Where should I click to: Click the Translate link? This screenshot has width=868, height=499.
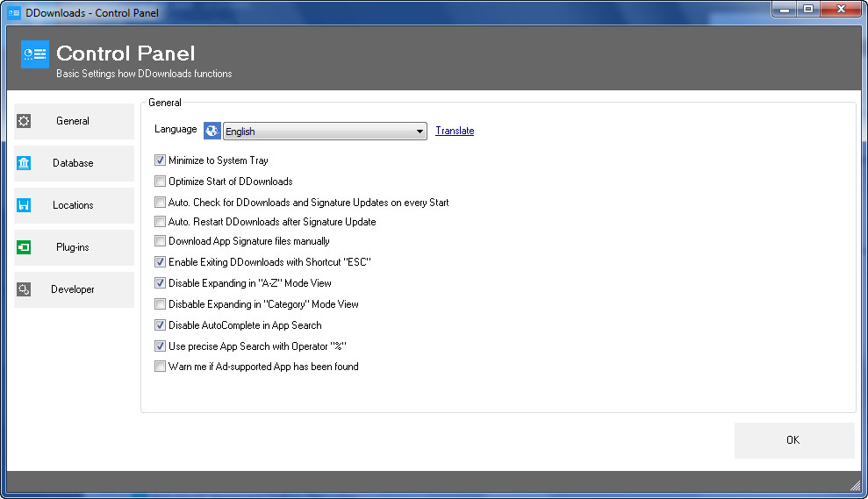coord(455,131)
